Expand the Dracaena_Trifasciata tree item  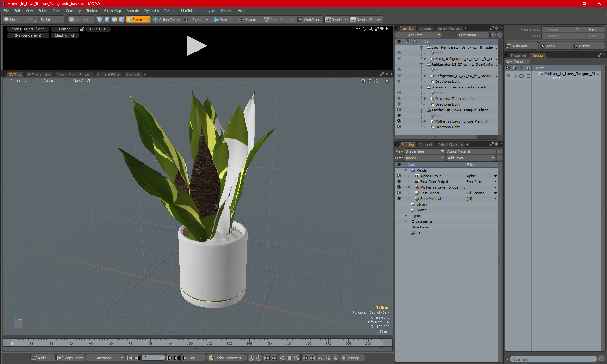(425, 99)
